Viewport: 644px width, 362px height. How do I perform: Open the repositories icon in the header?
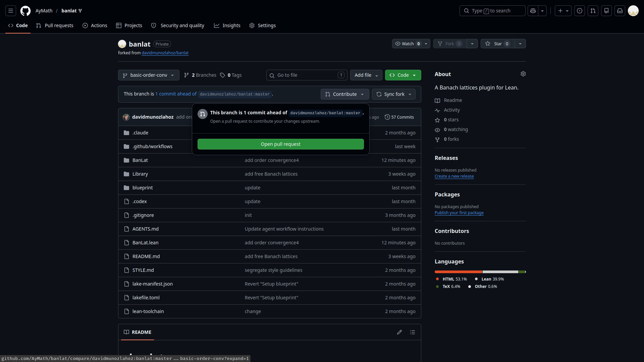pos(606,11)
